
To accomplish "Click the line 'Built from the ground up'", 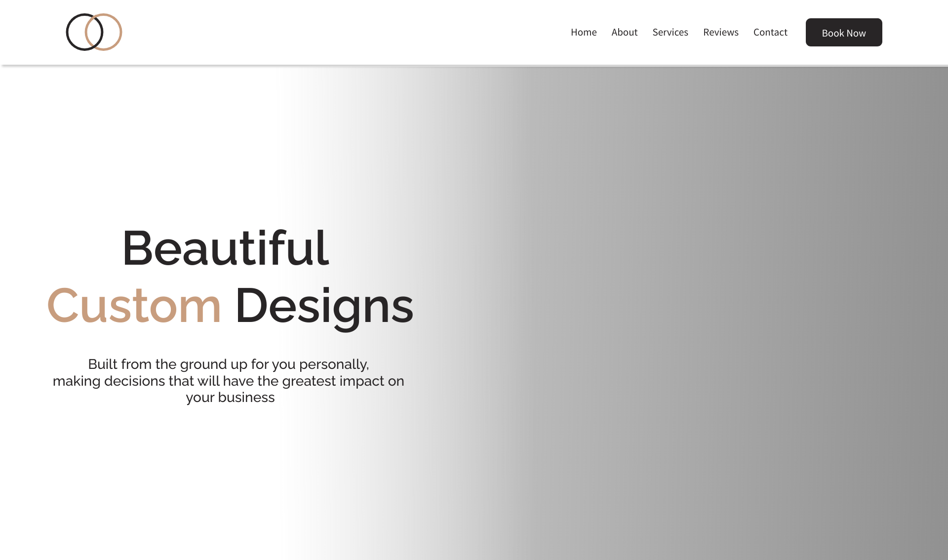I will (x=228, y=364).
